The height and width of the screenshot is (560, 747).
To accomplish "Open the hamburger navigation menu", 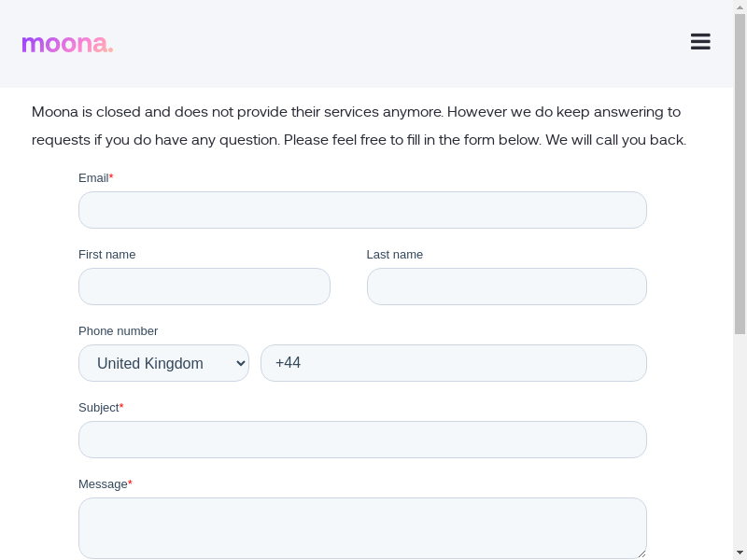I will 700,42.
